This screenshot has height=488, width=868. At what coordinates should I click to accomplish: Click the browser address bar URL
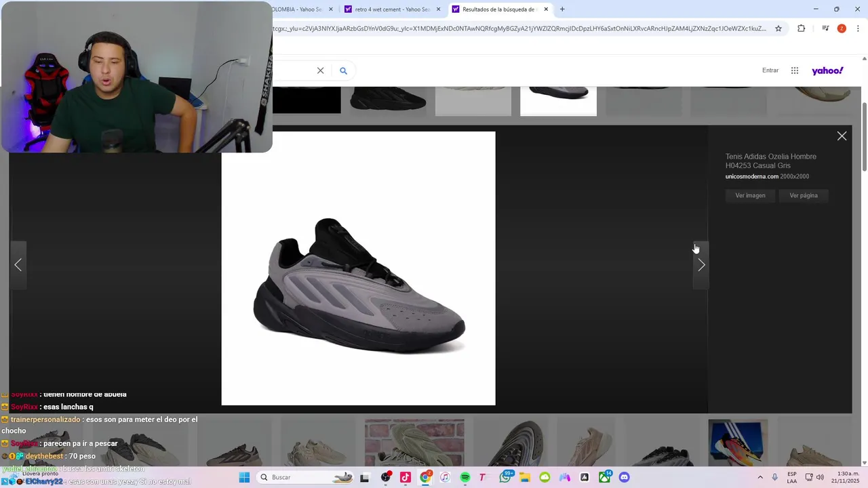tap(519, 28)
